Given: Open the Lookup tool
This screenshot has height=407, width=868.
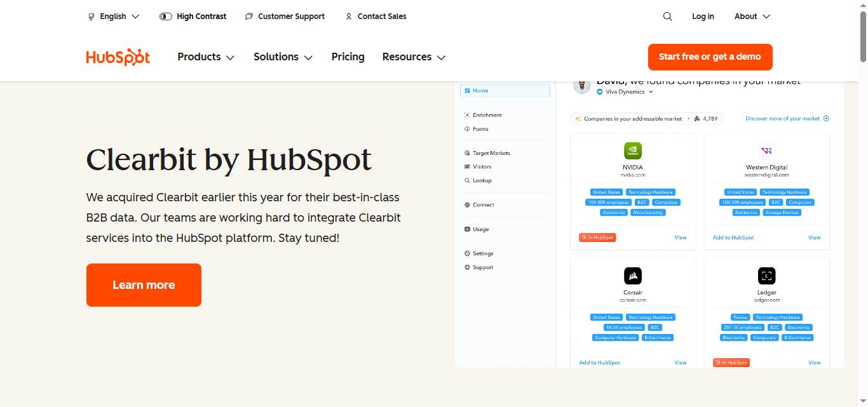Looking at the screenshot, I should [481, 180].
